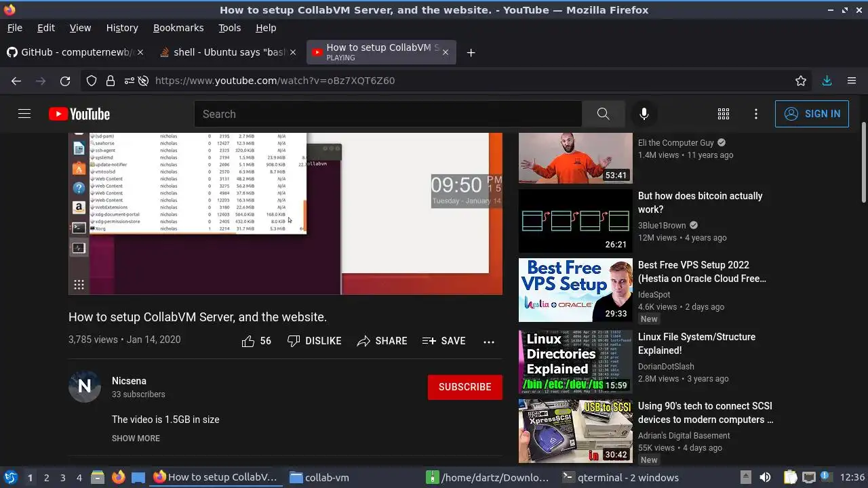
Task: Open the DorianDotSlash channel name
Action: point(666,367)
